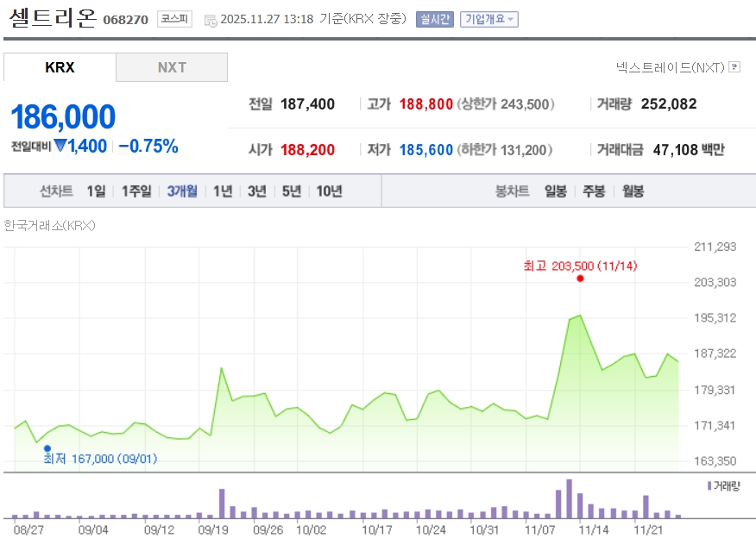Click the blue 최저 167,000 low dot
This screenshot has height=551, width=756.
pyautogui.click(x=47, y=448)
